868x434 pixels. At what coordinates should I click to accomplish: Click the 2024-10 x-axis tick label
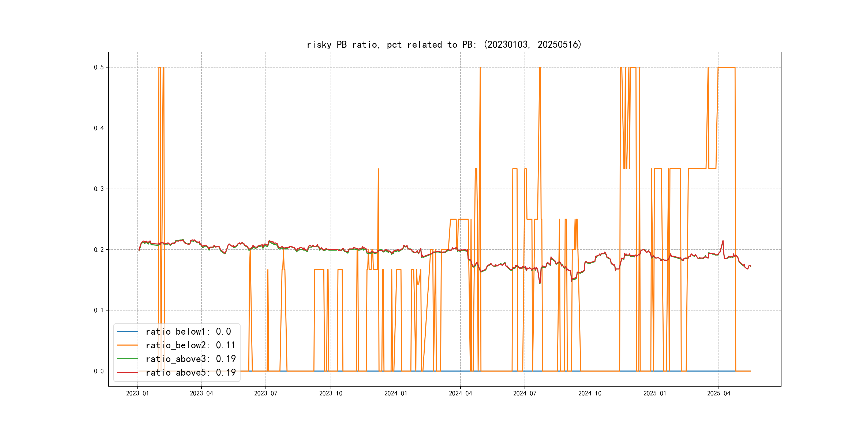(590, 393)
